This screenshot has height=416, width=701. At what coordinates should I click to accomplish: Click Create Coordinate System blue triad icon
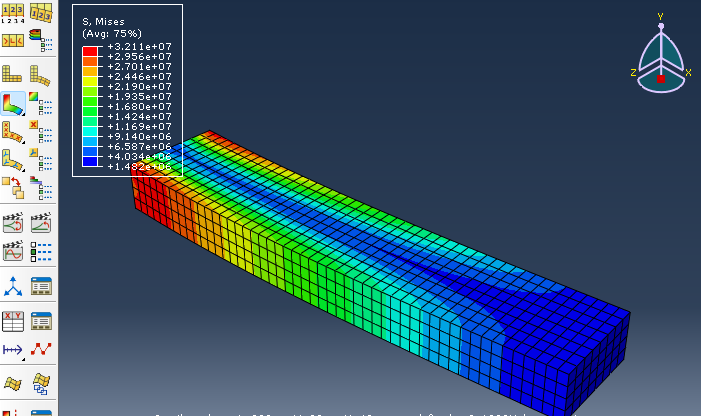coord(13,286)
